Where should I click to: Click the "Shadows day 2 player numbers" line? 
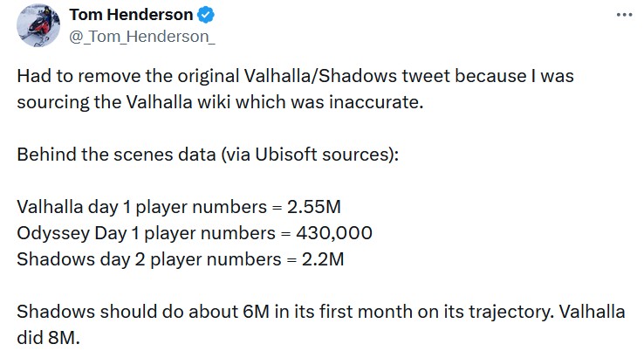181,259
